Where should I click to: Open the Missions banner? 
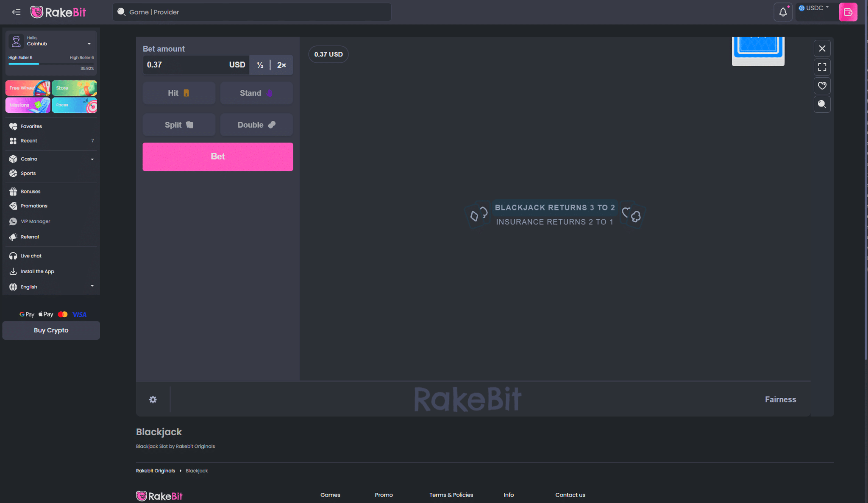28,105
